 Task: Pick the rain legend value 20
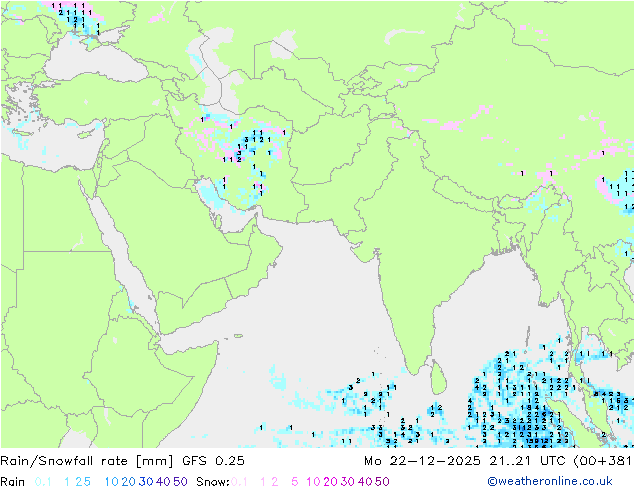[x=129, y=482]
